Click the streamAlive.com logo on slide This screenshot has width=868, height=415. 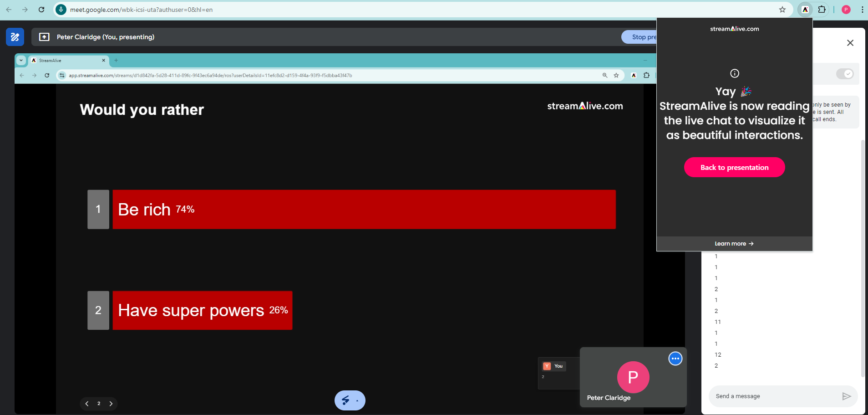[x=585, y=106]
